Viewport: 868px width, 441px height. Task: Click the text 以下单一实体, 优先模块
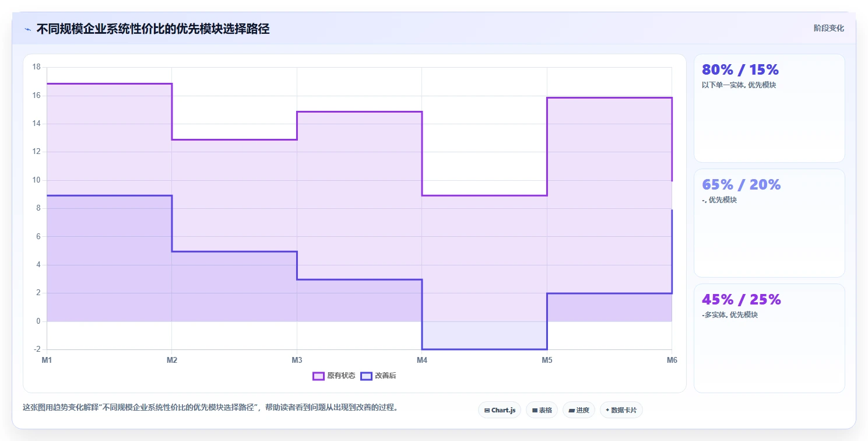coord(739,85)
